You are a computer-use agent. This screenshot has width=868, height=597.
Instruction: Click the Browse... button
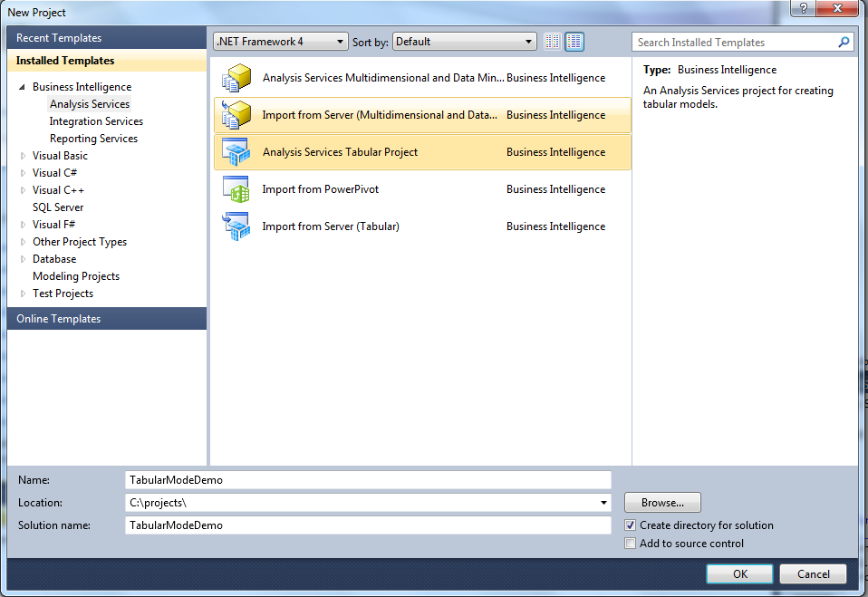pyautogui.click(x=662, y=503)
